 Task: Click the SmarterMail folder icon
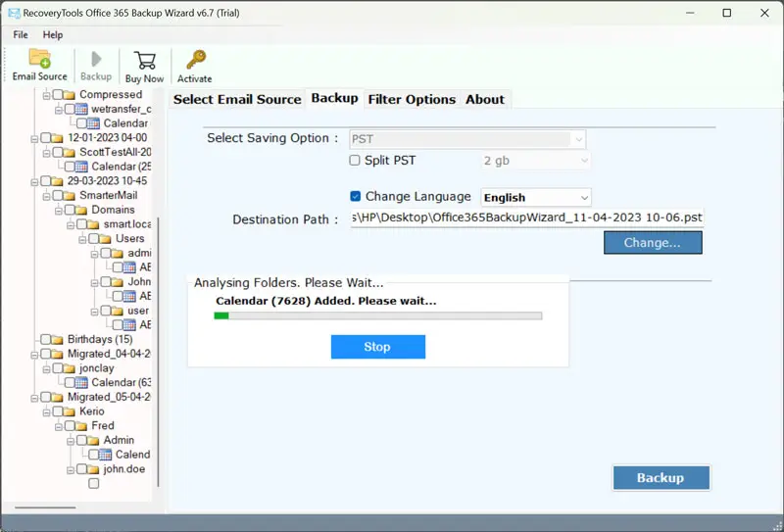pyautogui.click(x=70, y=196)
